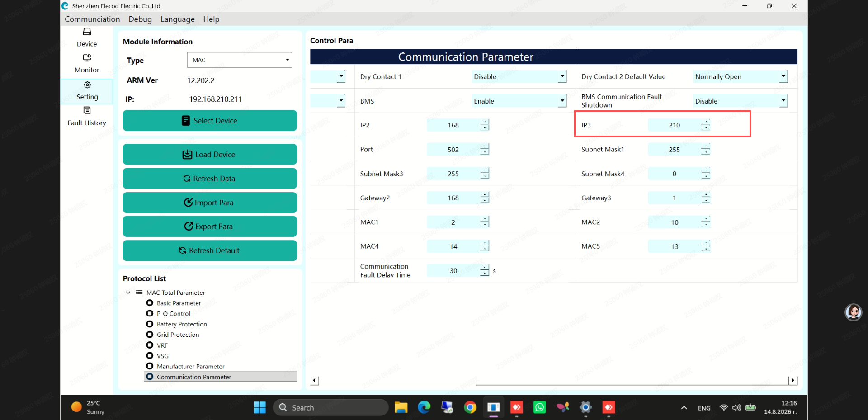868x420 pixels.
Task: Click the Subnet Mask4 value field
Action: pos(675,174)
